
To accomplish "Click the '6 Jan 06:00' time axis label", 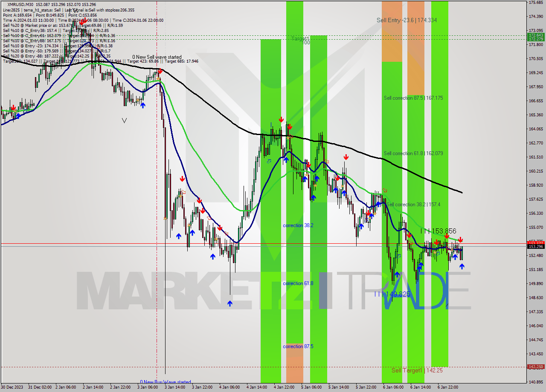I will [393, 387].
